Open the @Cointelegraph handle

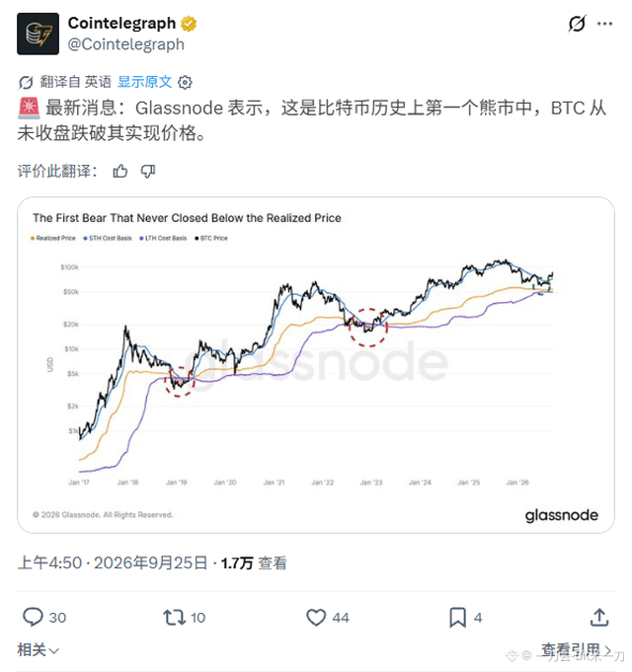click(x=126, y=44)
